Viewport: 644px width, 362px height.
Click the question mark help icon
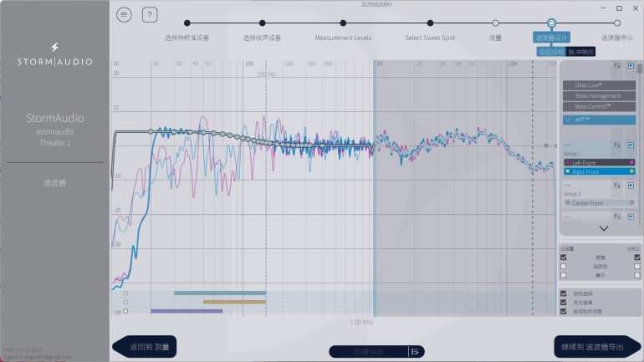coord(150,14)
